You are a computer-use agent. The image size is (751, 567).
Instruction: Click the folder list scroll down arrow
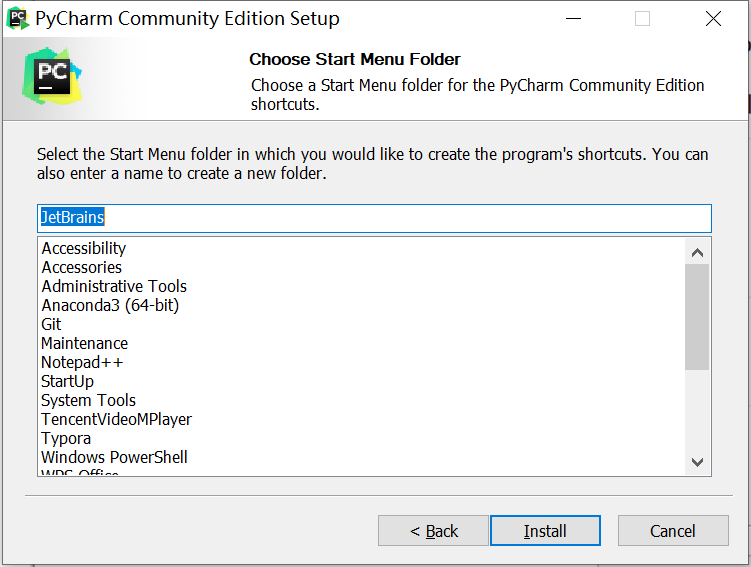[x=697, y=461]
